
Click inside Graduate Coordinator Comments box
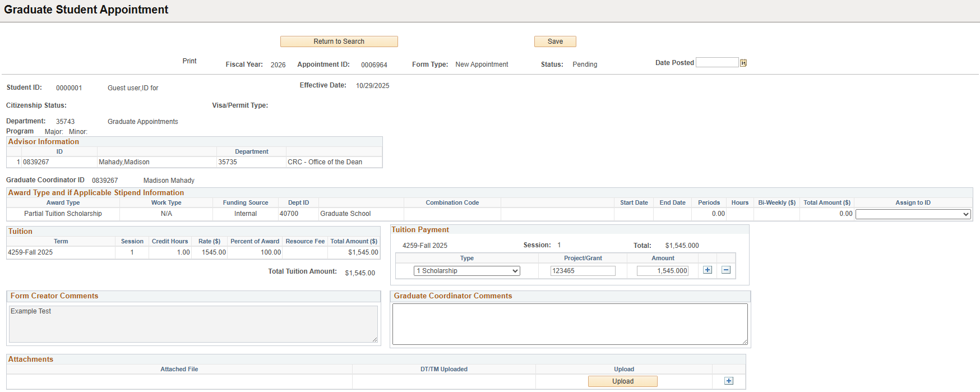(570, 324)
